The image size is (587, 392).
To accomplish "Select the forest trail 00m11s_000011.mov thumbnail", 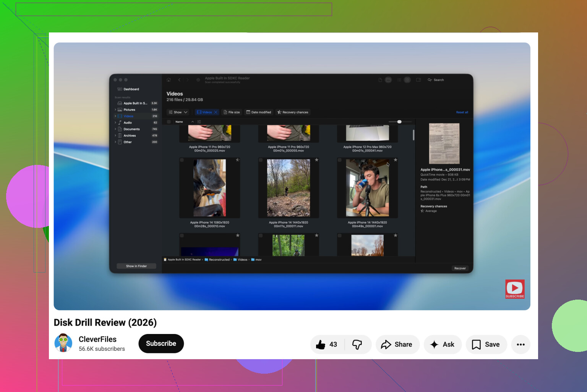I will 289,188.
